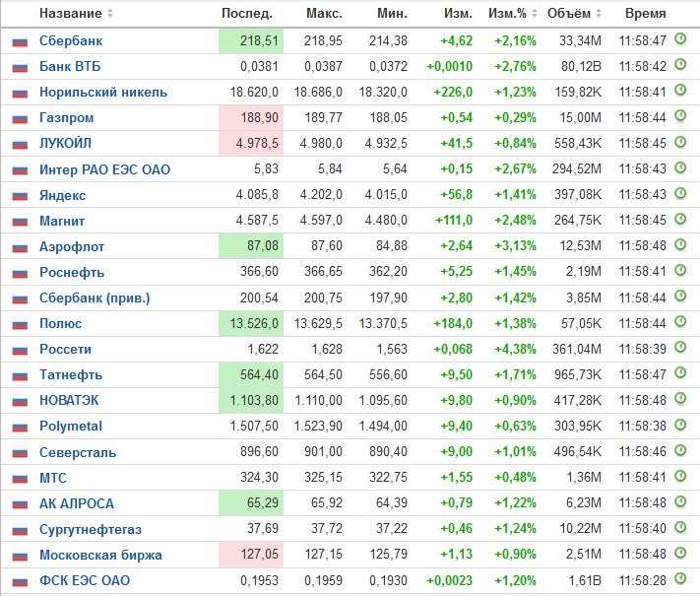Click Банк ВТБ volume 80,12B
700x596 pixels.
[x=581, y=67]
